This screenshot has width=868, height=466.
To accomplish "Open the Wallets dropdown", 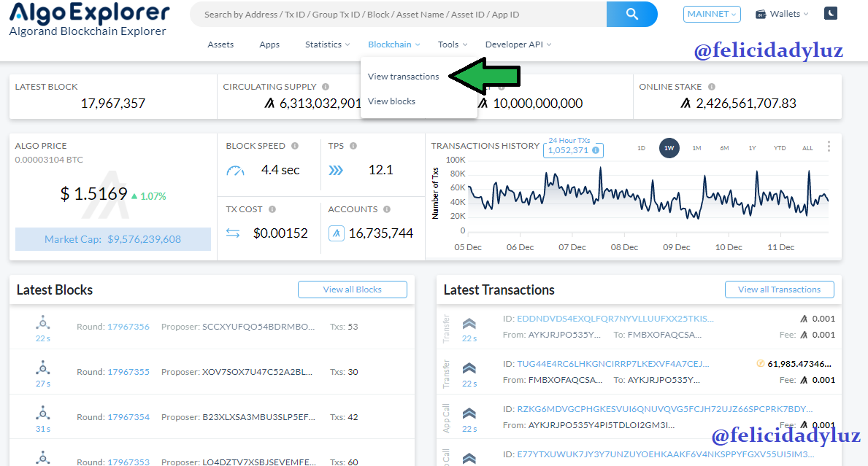I will click(782, 14).
